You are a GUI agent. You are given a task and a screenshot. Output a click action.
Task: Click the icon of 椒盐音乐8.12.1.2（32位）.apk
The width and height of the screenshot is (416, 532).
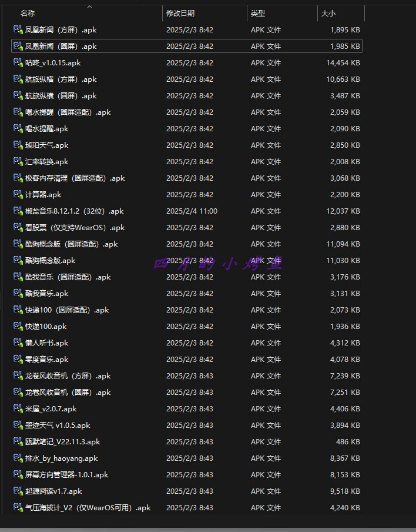pyautogui.click(x=18, y=211)
